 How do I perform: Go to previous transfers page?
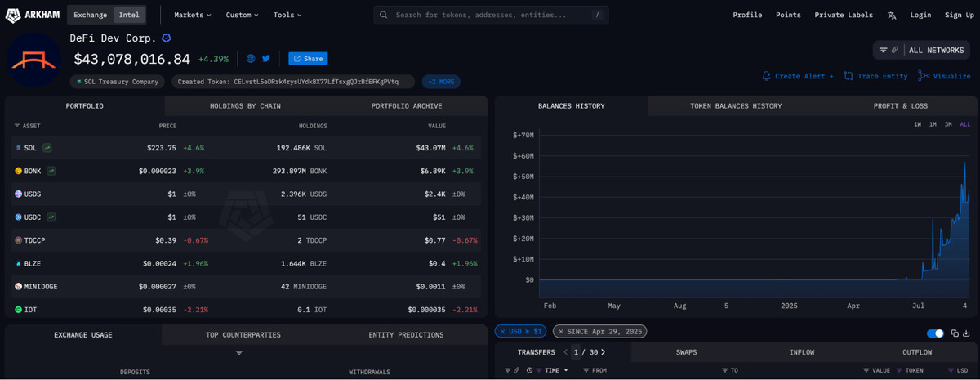(x=565, y=352)
